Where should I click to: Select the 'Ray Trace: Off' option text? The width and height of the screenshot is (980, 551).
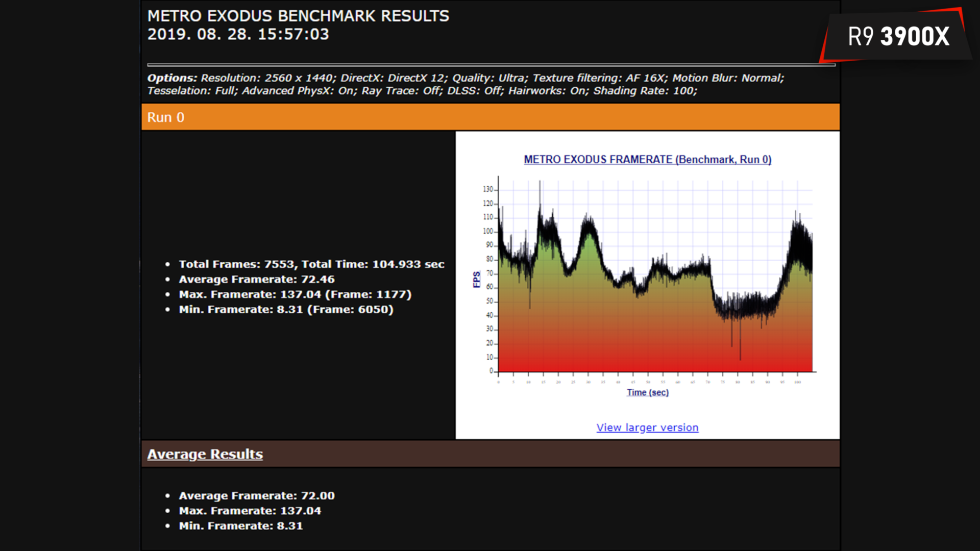[x=401, y=91]
